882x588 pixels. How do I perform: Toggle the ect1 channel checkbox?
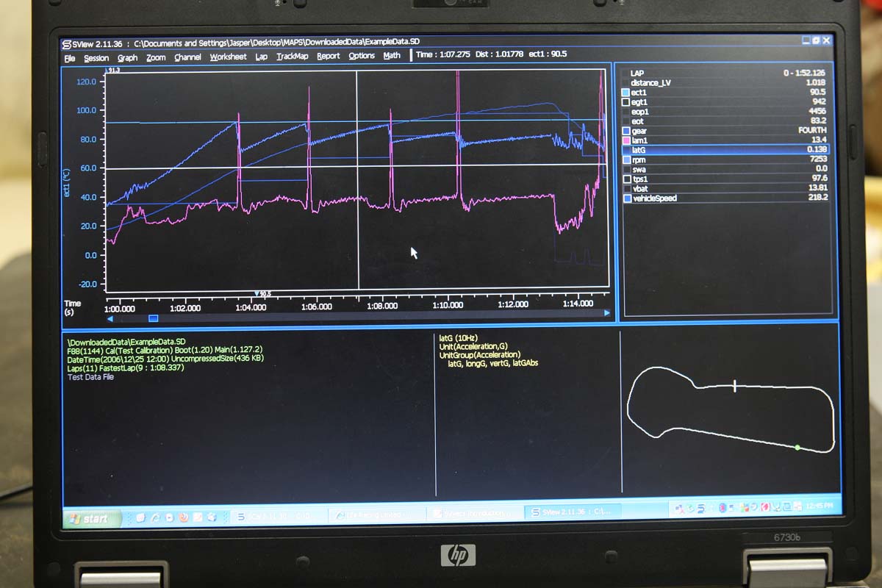point(625,93)
